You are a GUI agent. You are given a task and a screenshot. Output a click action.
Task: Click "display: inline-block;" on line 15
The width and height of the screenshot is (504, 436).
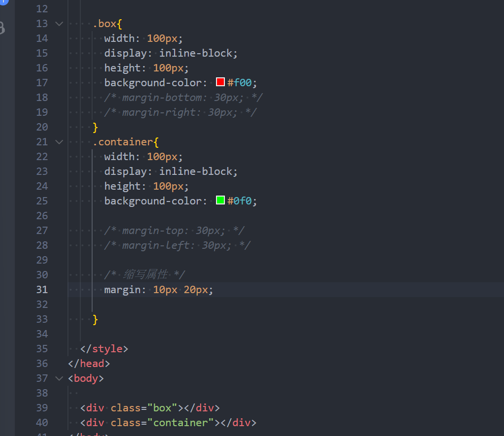click(x=171, y=53)
